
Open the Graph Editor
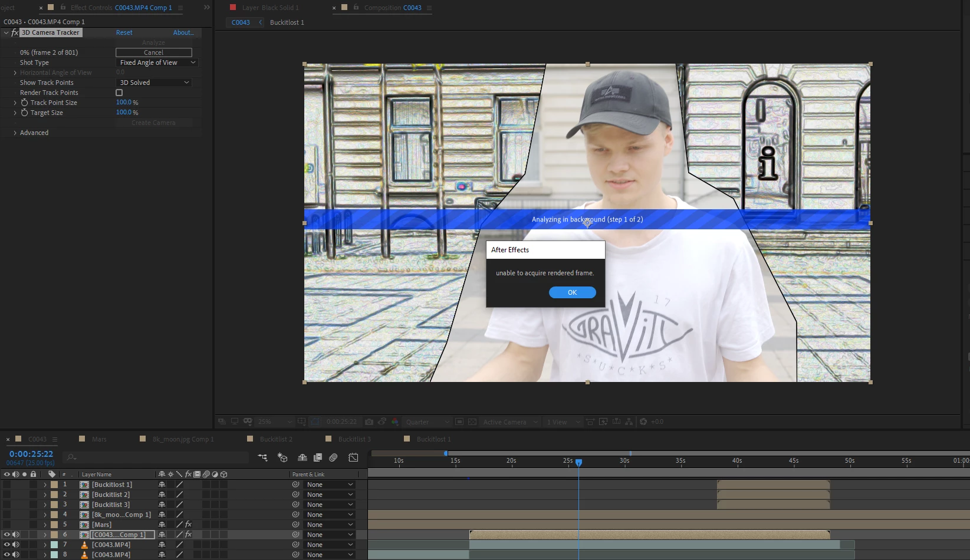[x=353, y=457]
